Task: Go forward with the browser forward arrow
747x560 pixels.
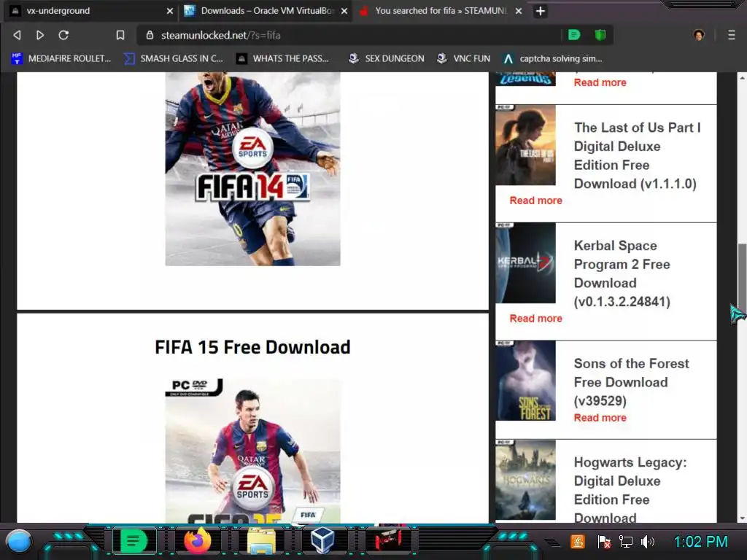Action: pyautogui.click(x=40, y=35)
